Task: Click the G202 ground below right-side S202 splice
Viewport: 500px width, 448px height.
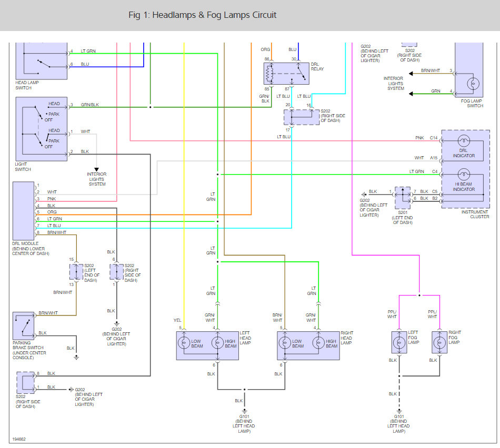Action: (x=117, y=324)
